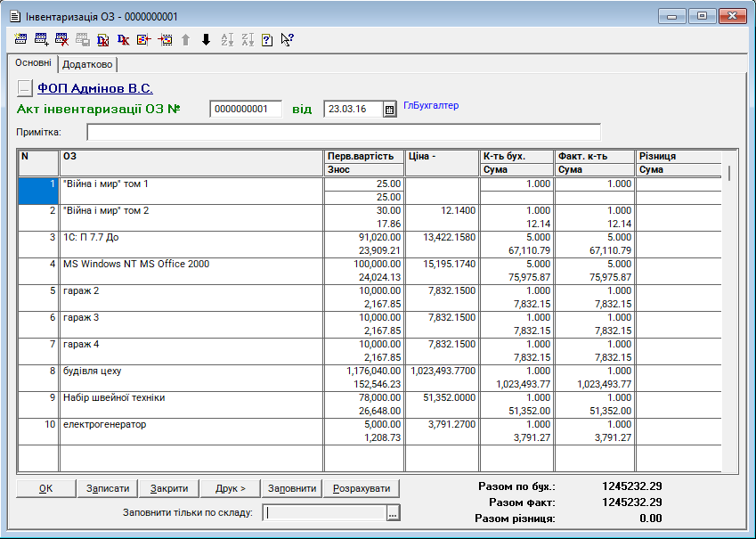Image resolution: width=756 pixels, height=539 pixels.
Task: Switch to the Додатково tab
Action: [87, 64]
